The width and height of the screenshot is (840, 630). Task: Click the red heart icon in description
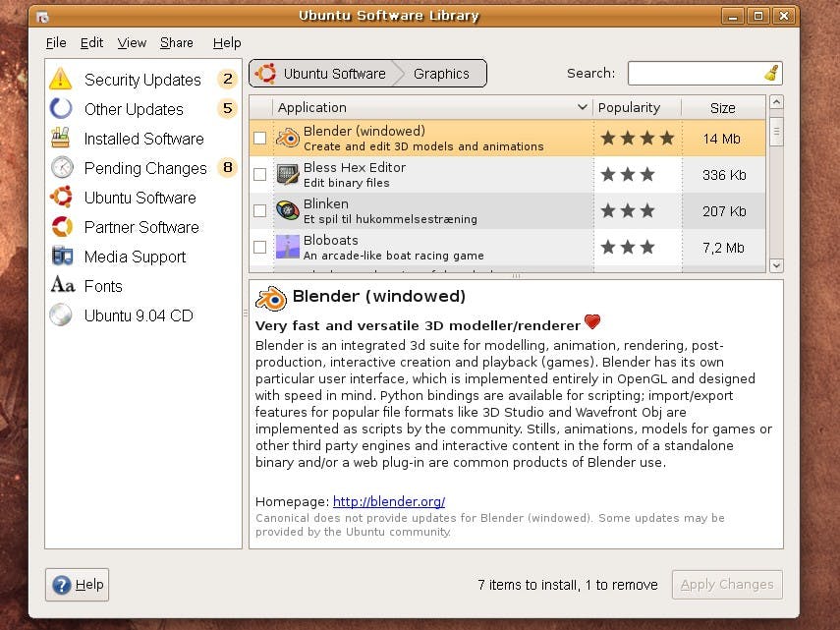pos(592,321)
